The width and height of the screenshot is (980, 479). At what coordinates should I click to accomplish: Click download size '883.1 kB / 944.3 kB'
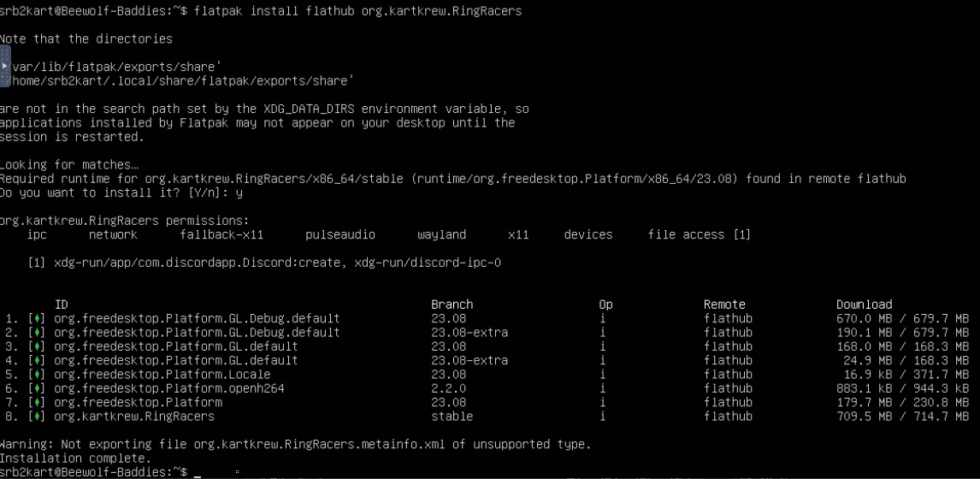[902, 388]
